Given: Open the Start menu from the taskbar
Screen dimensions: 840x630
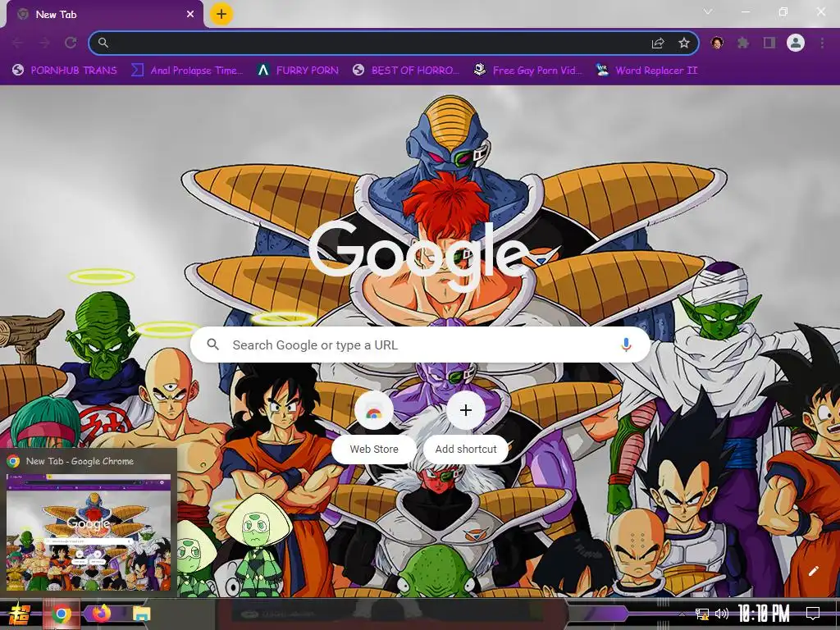Looking at the screenshot, I should (x=19, y=614).
